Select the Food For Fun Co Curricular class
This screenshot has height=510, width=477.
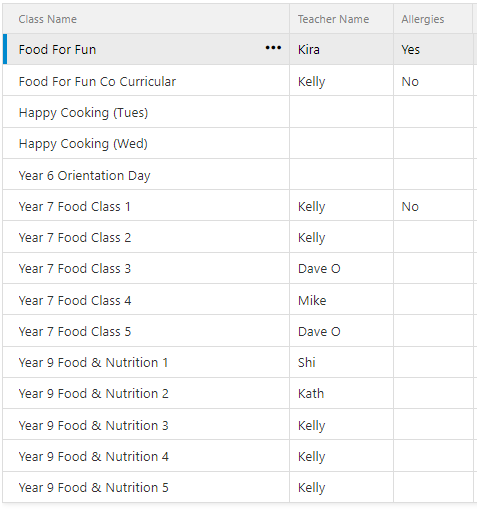97,82
